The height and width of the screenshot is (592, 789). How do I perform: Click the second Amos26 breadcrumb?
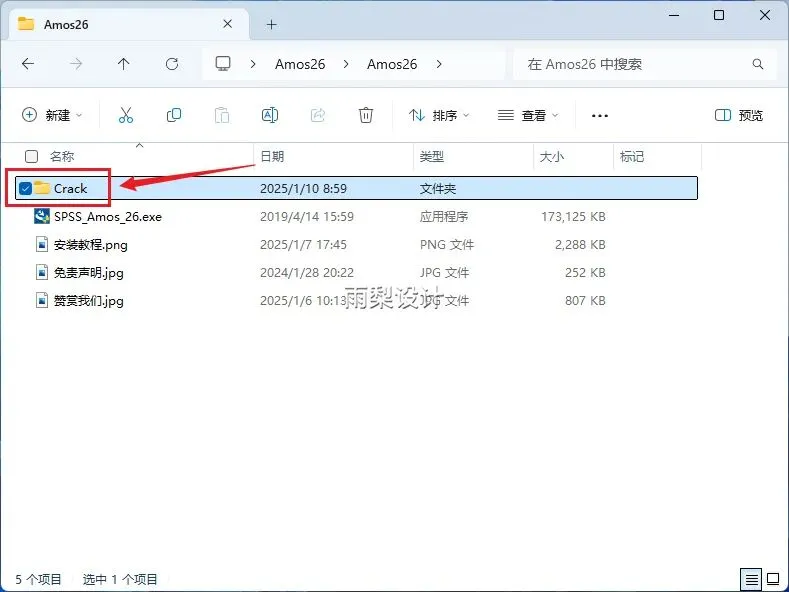point(392,64)
